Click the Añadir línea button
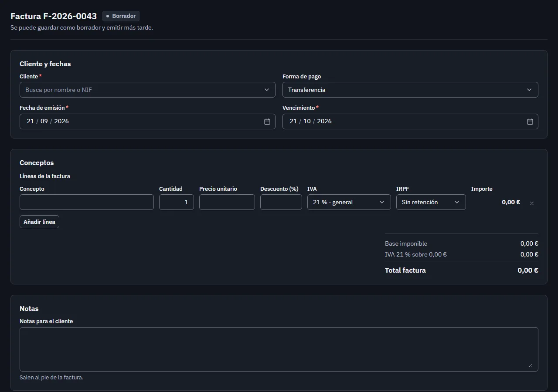The height and width of the screenshot is (392, 558). 39,222
